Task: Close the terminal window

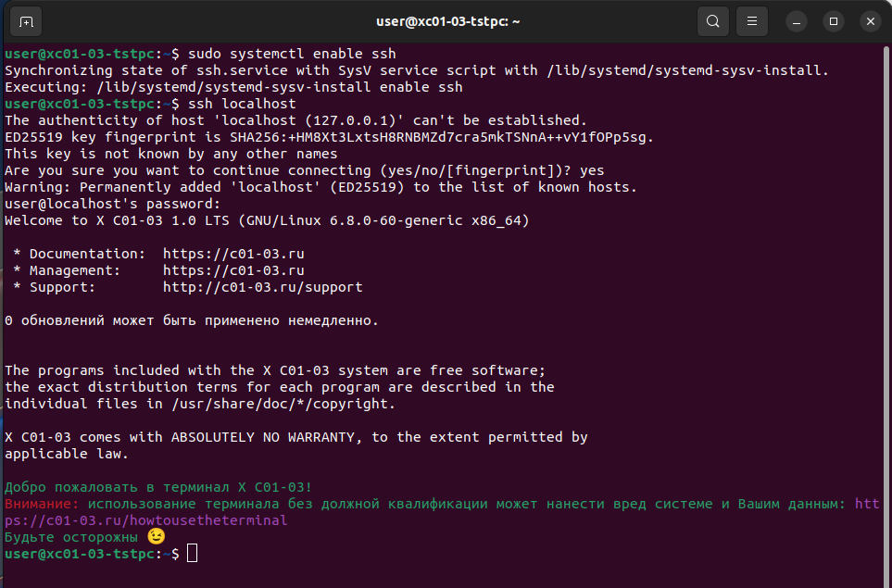Action: [x=871, y=21]
